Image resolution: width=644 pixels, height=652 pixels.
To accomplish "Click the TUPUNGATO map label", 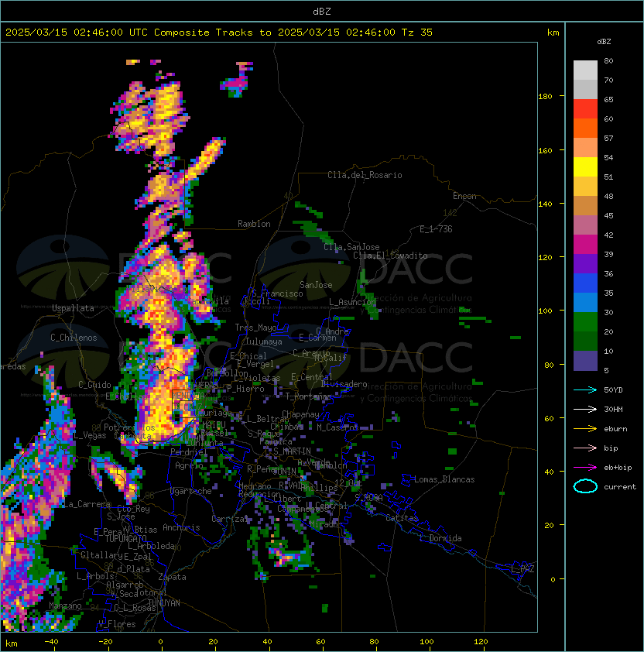I will click(125, 538).
